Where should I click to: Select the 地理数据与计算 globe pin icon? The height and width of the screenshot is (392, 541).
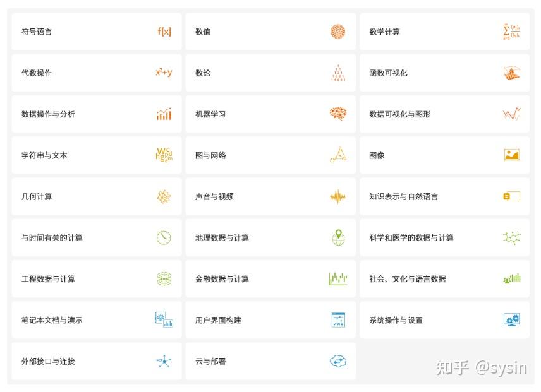point(337,237)
